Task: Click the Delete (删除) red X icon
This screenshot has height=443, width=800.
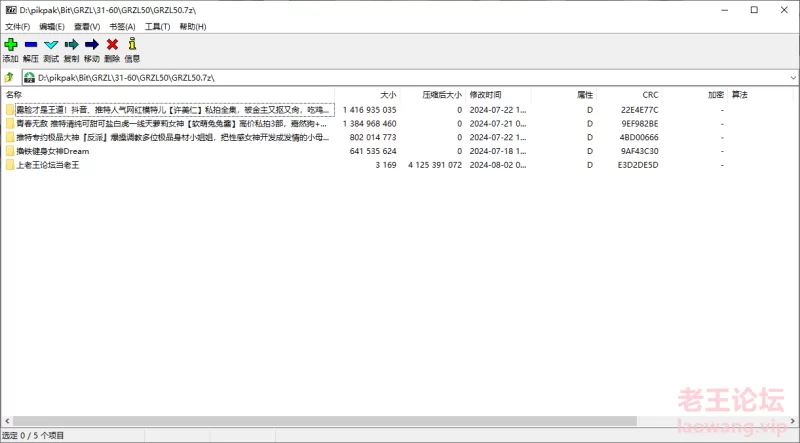Action: pos(112,44)
